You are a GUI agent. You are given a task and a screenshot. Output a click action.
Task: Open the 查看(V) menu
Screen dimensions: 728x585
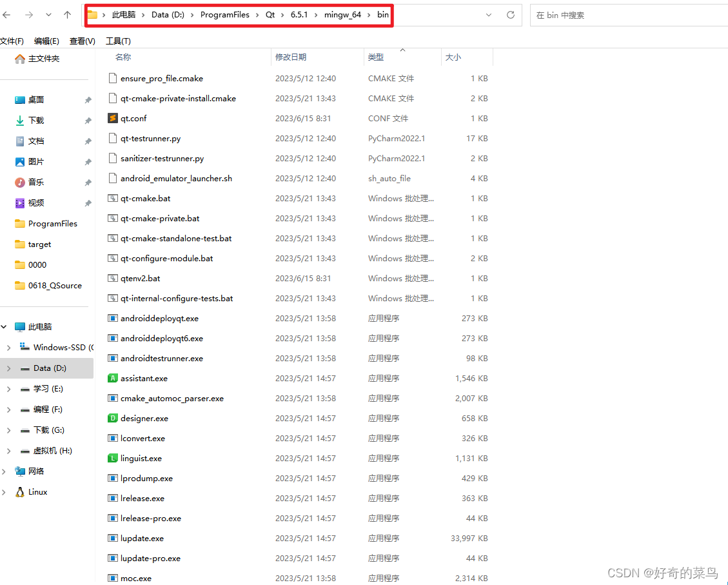[x=82, y=40]
